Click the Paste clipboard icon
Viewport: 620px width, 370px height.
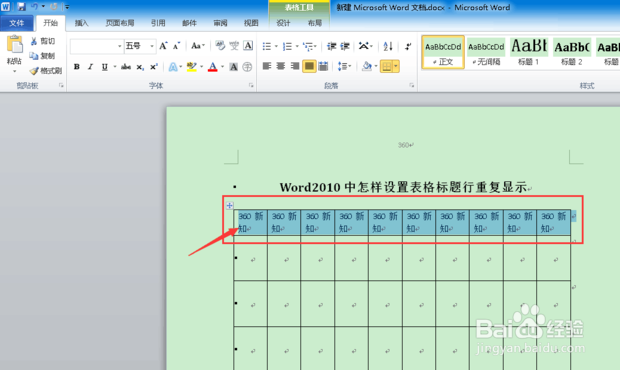point(15,44)
